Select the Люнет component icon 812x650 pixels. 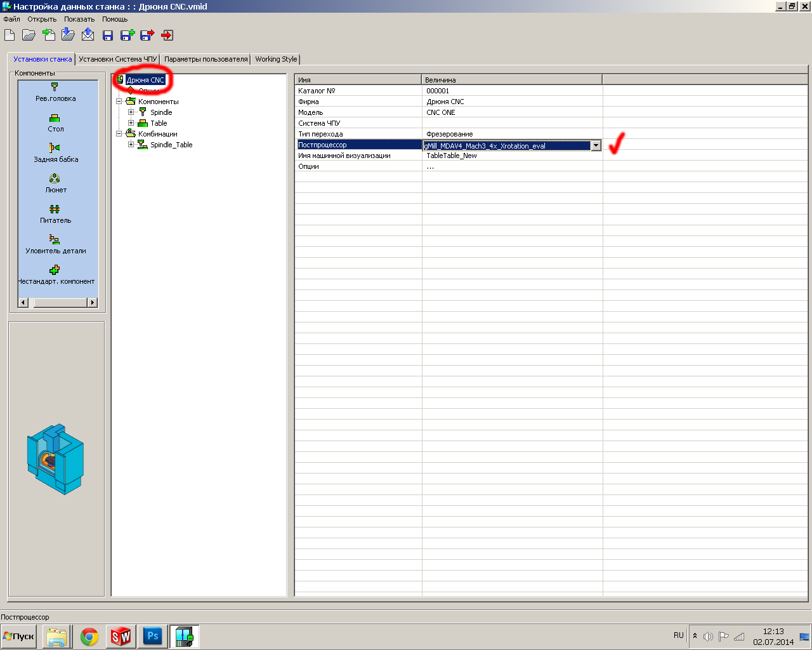coord(55,178)
